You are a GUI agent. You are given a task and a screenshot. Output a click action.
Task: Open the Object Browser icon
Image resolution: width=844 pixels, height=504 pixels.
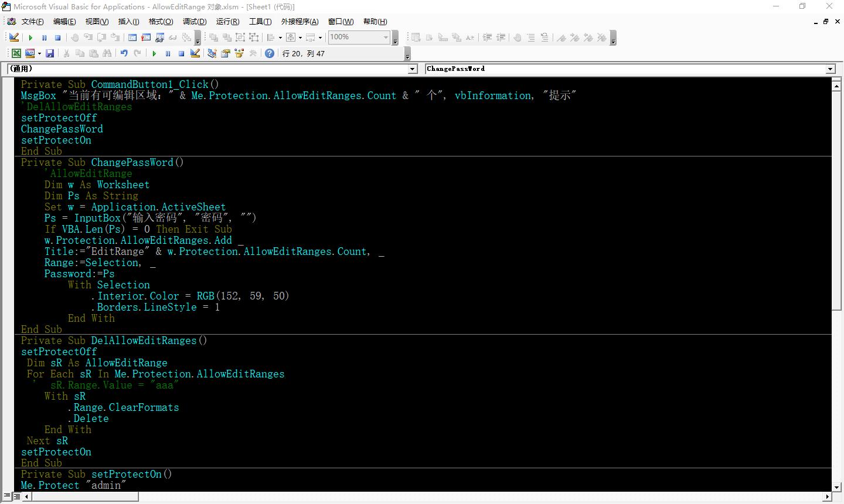(239, 53)
